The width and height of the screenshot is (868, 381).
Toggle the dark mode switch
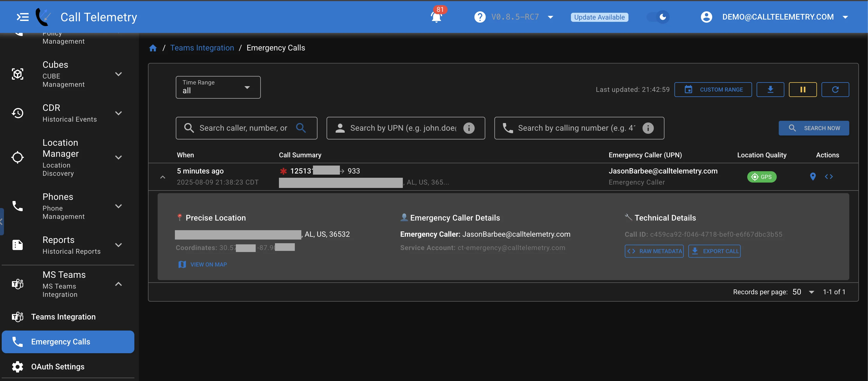(x=658, y=17)
